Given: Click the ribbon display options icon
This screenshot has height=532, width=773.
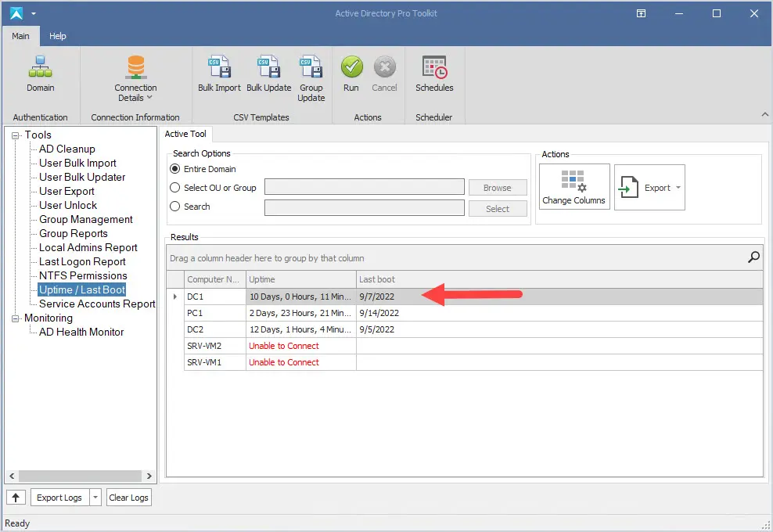Looking at the screenshot, I should (x=641, y=13).
